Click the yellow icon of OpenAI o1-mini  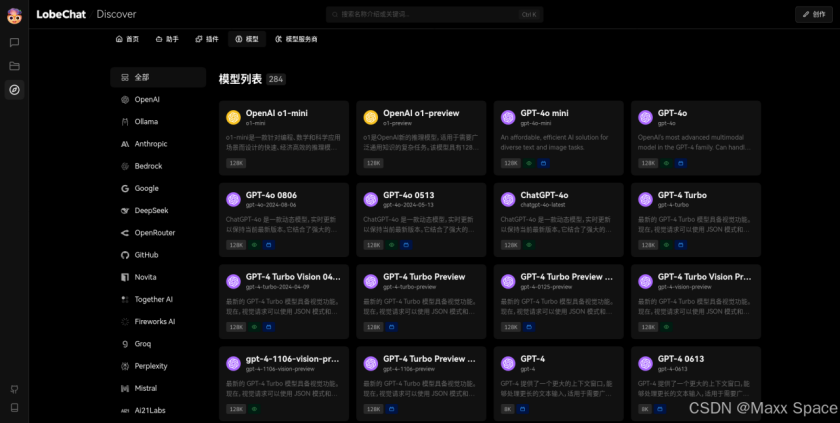pyautogui.click(x=233, y=117)
